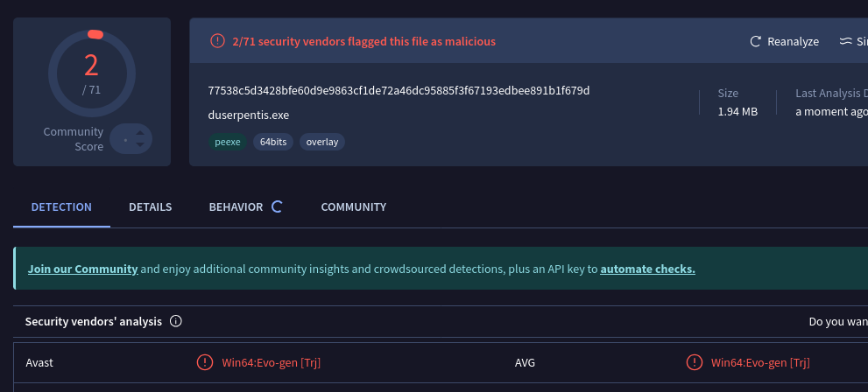This screenshot has width=868, height=392.
Task: Open the Details tab
Action: (150, 207)
